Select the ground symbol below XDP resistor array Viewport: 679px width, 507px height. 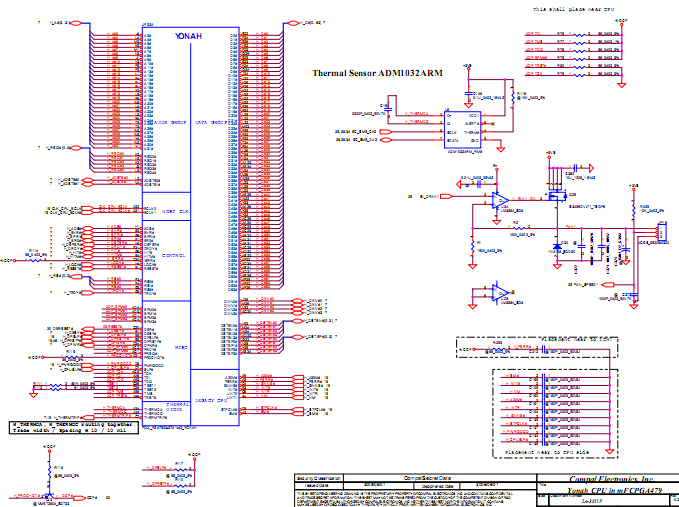tap(622, 85)
